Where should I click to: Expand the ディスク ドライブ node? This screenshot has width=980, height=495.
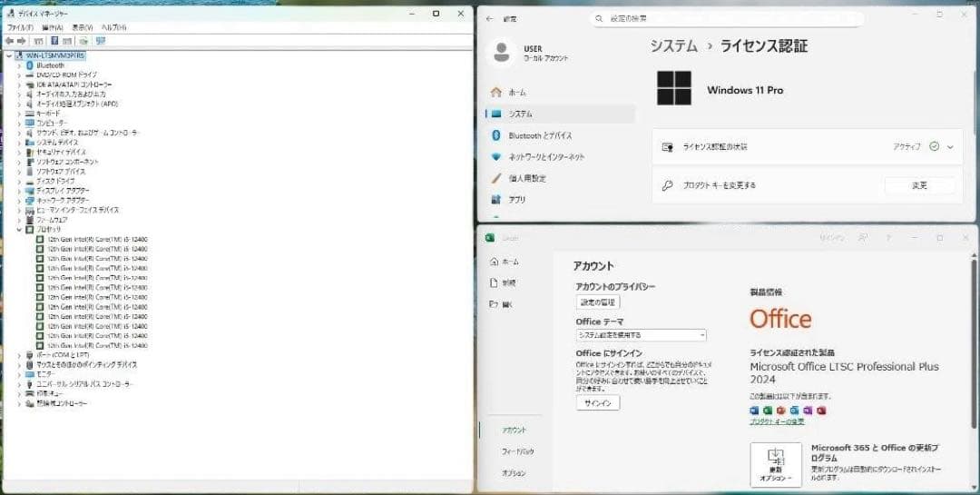click(19, 181)
